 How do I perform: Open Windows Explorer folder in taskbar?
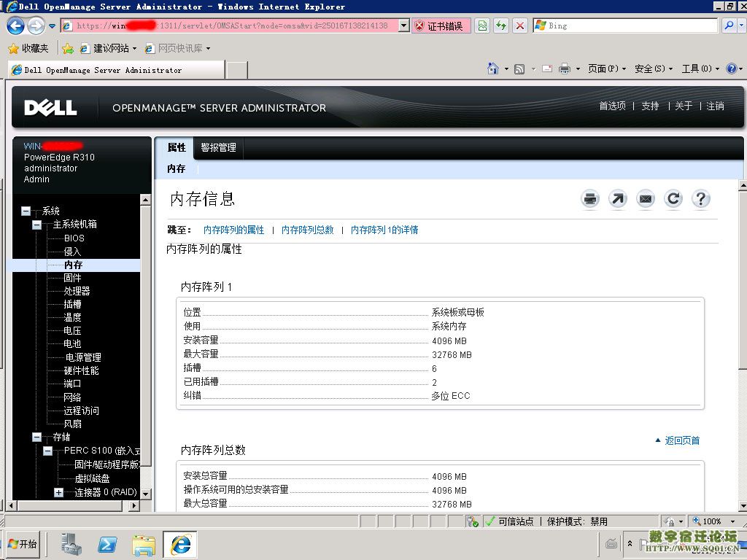coord(144,544)
